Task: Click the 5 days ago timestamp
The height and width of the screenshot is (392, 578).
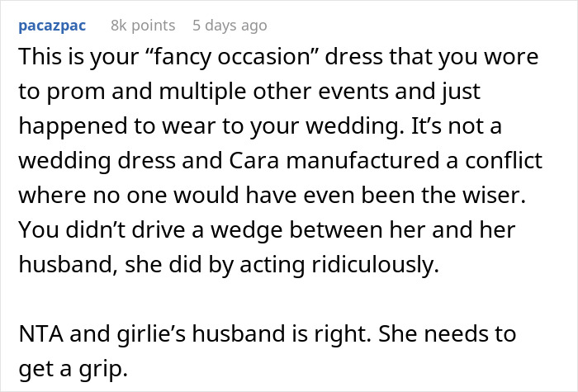Action: (x=230, y=26)
